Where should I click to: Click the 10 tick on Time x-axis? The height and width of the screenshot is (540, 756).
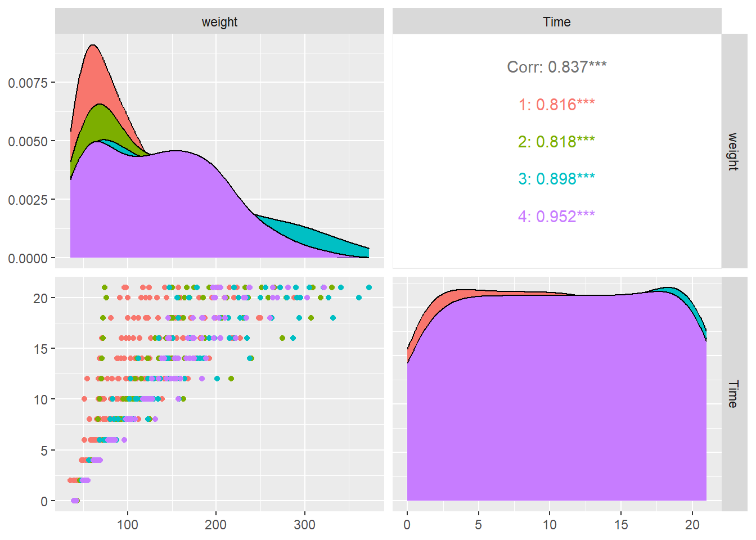tap(550, 525)
